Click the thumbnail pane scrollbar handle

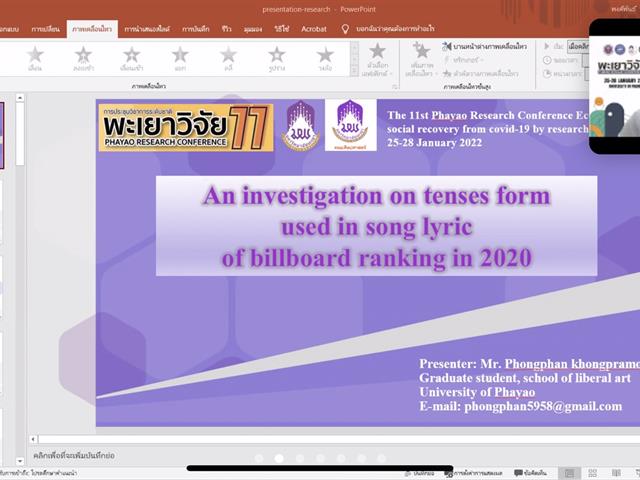[20, 134]
